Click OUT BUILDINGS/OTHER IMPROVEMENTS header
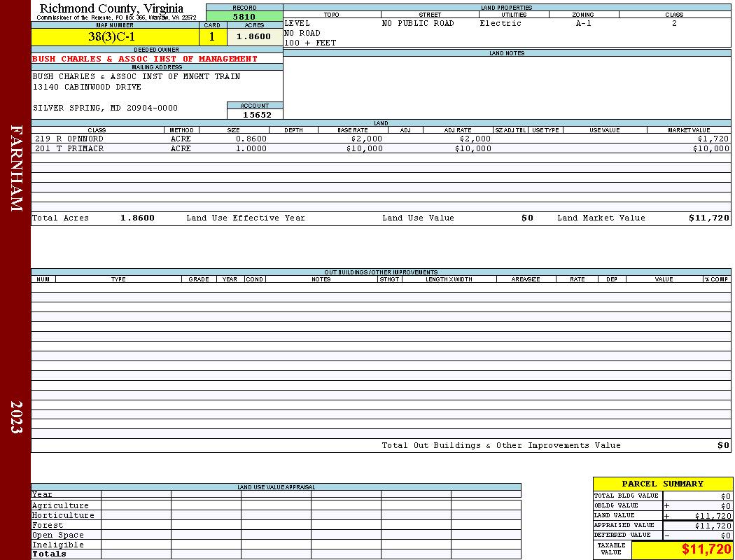The height and width of the screenshot is (560, 735). coord(381,272)
